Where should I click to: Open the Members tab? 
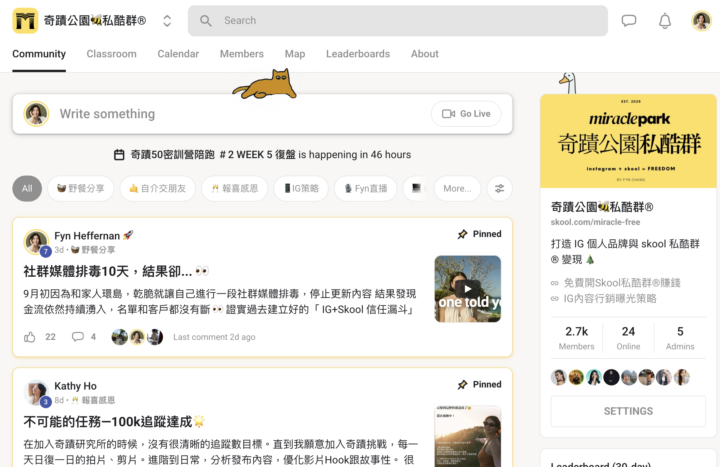pos(242,54)
